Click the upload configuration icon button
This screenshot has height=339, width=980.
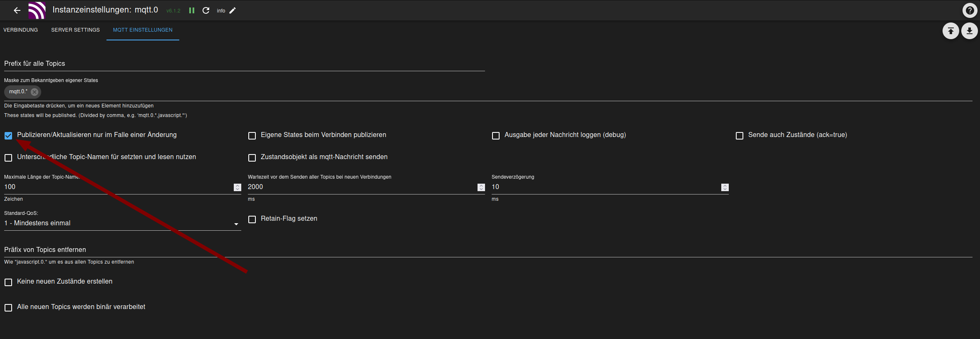point(950,31)
